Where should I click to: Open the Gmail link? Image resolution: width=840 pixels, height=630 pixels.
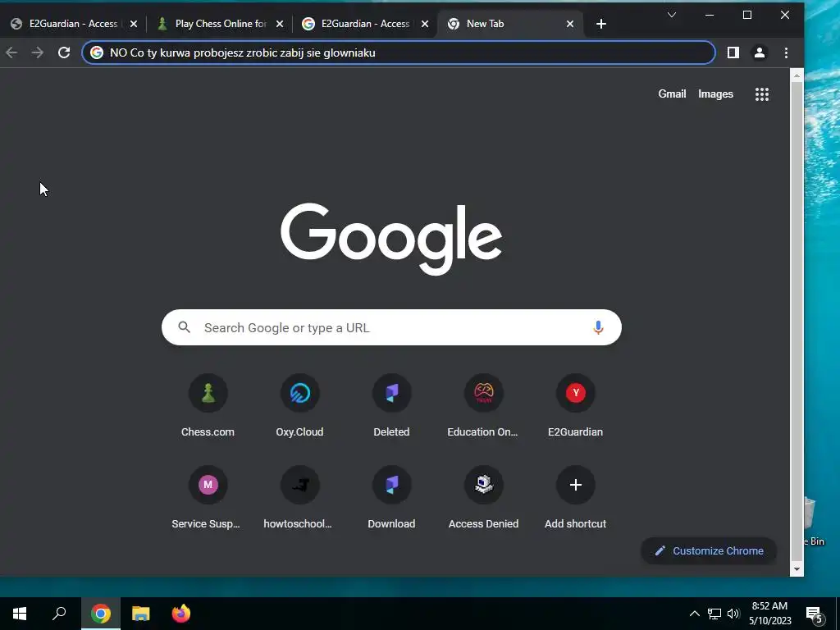672,94
